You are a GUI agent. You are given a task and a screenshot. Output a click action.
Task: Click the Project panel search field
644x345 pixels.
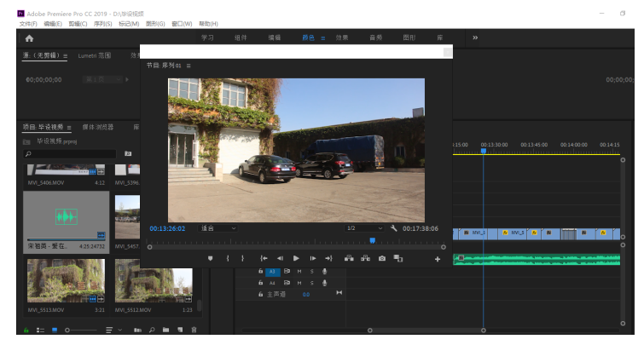[70, 154]
